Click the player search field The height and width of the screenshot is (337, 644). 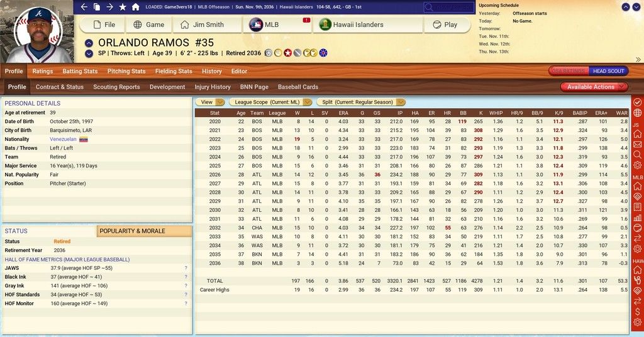click(x=449, y=7)
